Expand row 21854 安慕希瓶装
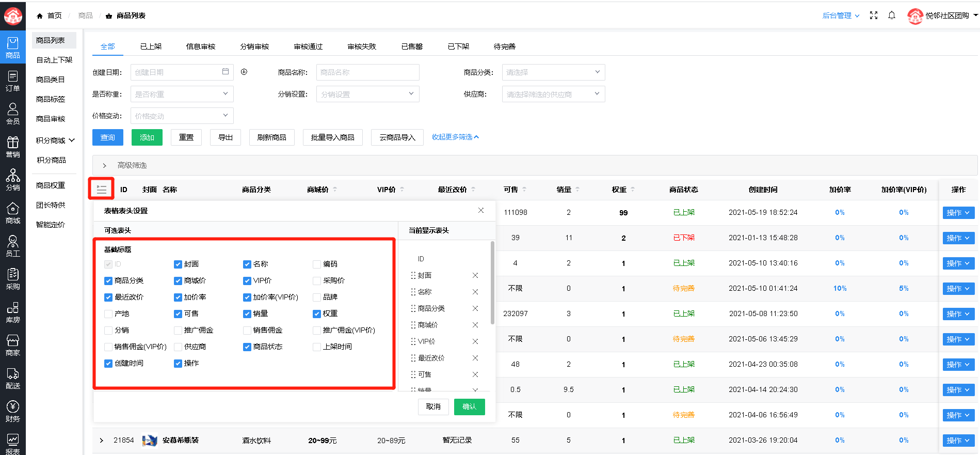The width and height of the screenshot is (980, 455). pos(102,441)
